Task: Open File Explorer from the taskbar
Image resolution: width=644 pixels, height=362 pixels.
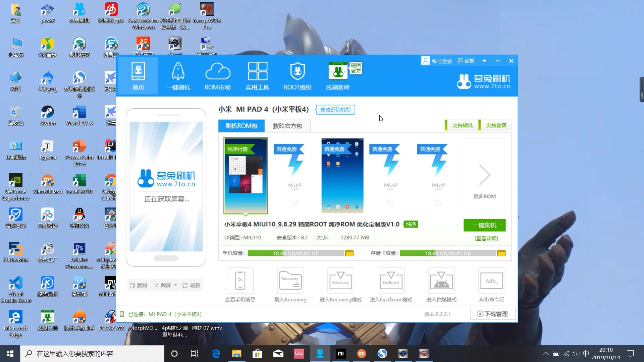Action: pyautogui.click(x=237, y=354)
